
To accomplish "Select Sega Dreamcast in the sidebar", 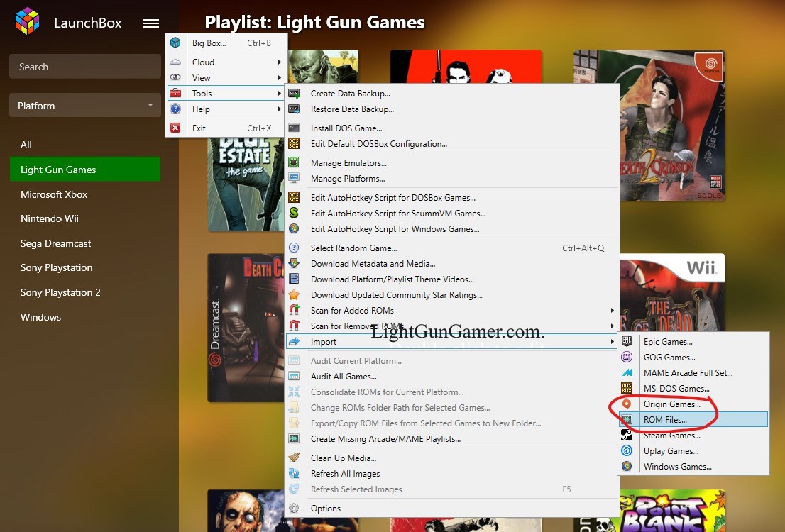I will click(x=85, y=243).
